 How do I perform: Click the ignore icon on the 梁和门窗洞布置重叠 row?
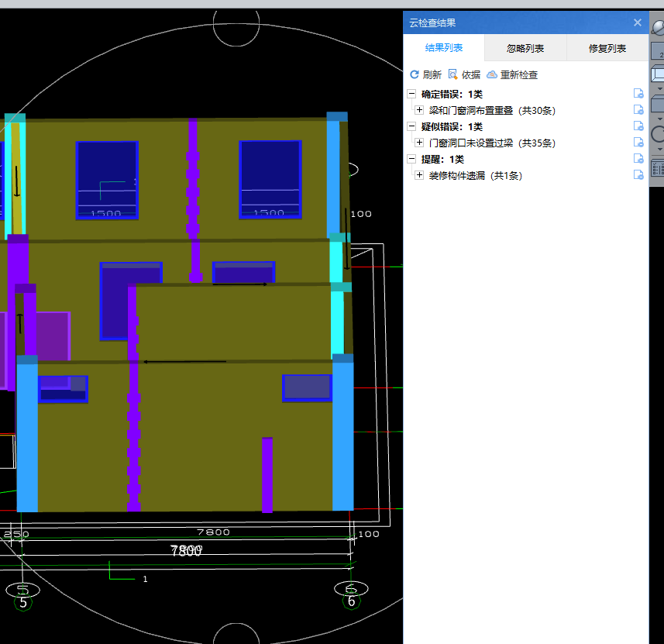tap(638, 110)
